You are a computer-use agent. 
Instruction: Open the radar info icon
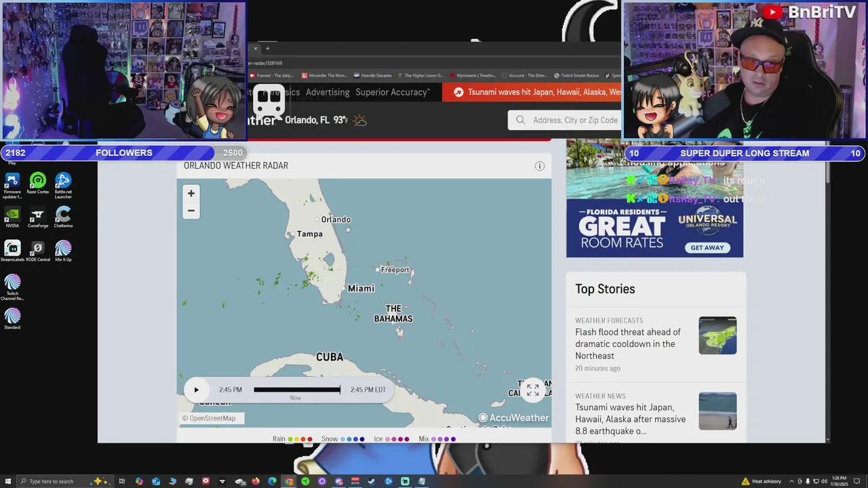coord(540,166)
